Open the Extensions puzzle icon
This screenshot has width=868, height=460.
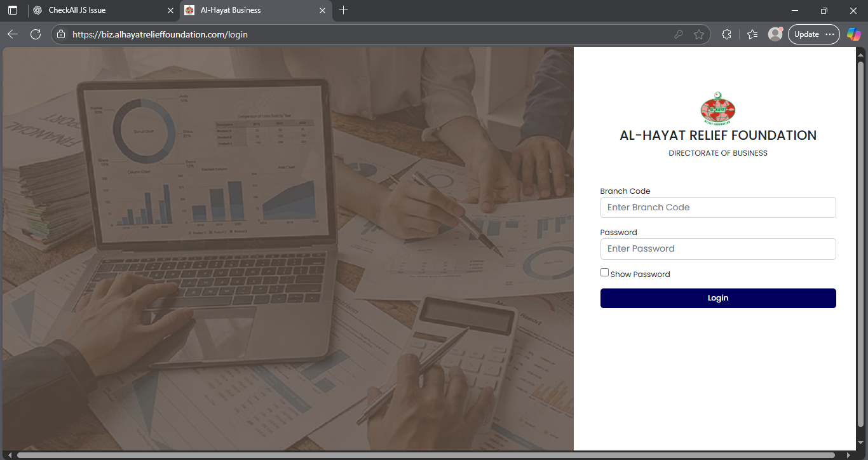(726, 34)
